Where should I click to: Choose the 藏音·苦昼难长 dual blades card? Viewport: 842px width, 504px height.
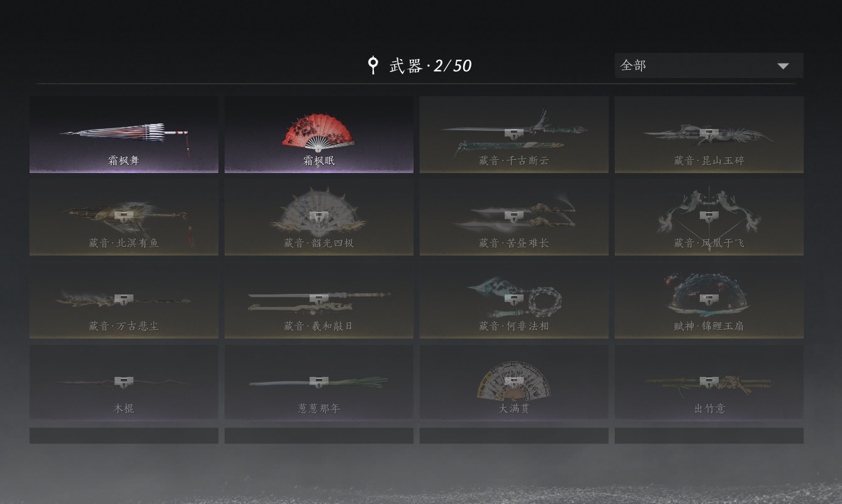click(x=514, y=217)
